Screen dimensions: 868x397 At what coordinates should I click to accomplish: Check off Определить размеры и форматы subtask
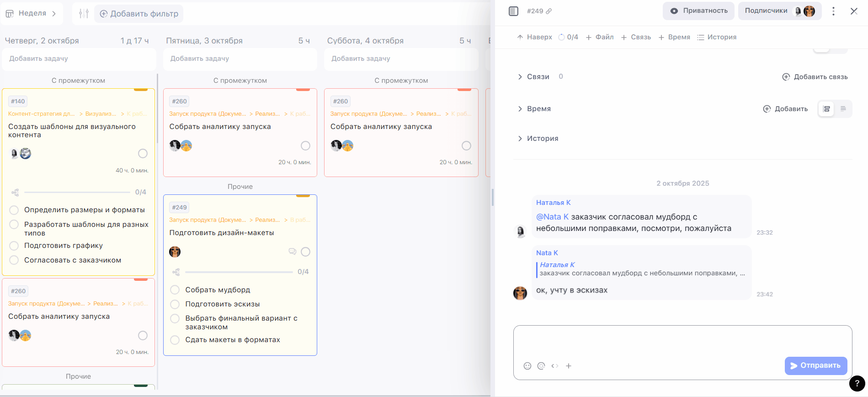[14, 210]
